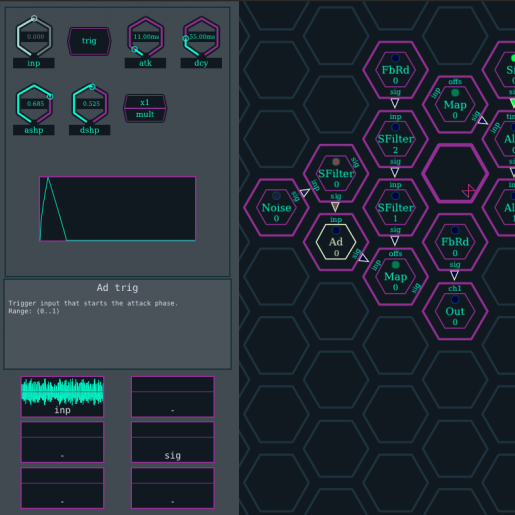The height and width of the screenshot is (515, 515).
Task: Click the green LED in Map beside SFilter 2
Action: 455,93
